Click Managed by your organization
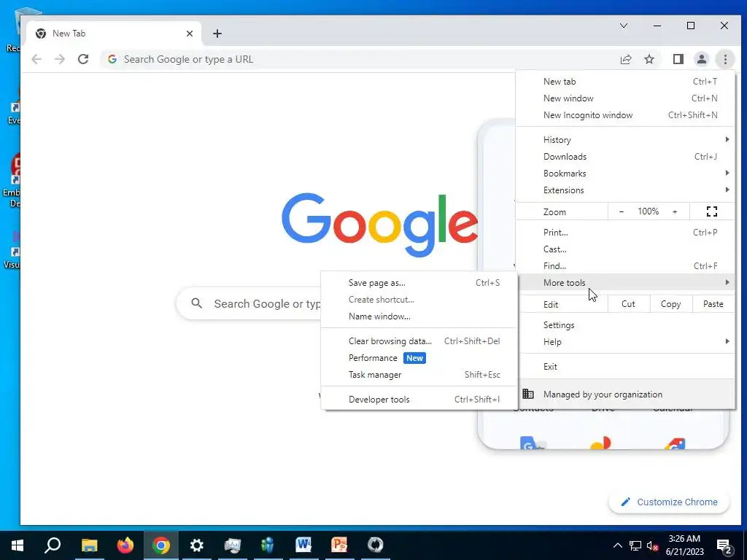This screenshot has height=560, width=747. coord(625,394)
